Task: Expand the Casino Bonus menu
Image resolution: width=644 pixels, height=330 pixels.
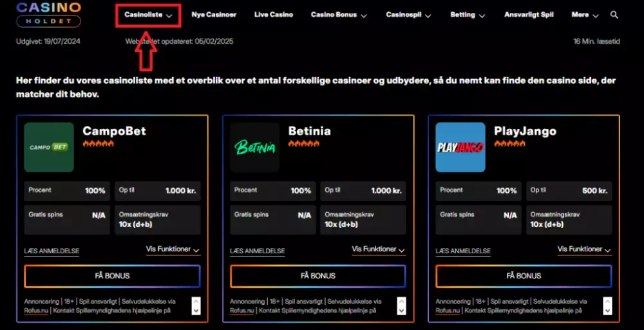Action: pos(338,15)
